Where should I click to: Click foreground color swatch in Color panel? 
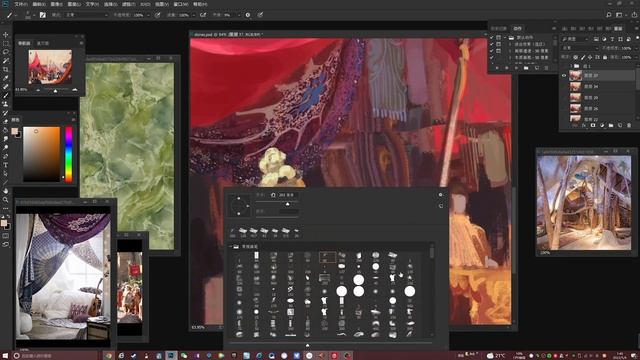15,131
